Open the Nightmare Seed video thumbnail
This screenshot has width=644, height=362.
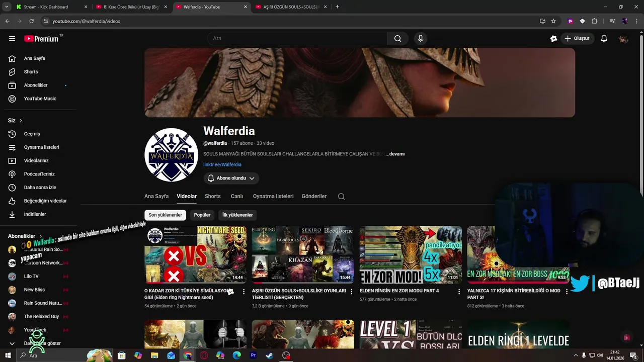[195, 254]
